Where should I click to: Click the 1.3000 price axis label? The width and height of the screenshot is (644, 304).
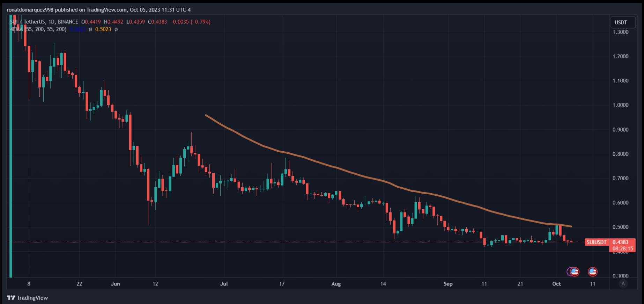tap(621, 32)
